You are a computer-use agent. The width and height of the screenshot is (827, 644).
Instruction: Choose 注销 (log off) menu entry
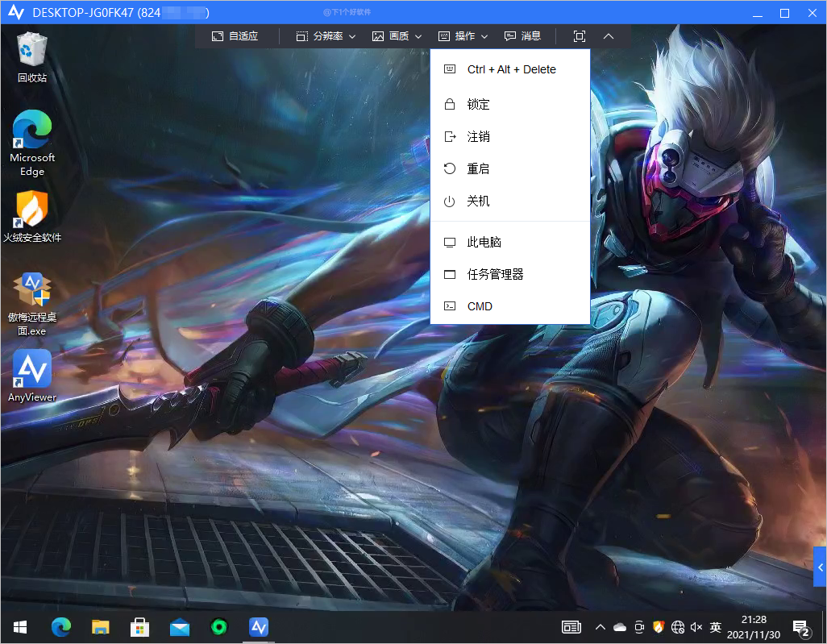510,136
